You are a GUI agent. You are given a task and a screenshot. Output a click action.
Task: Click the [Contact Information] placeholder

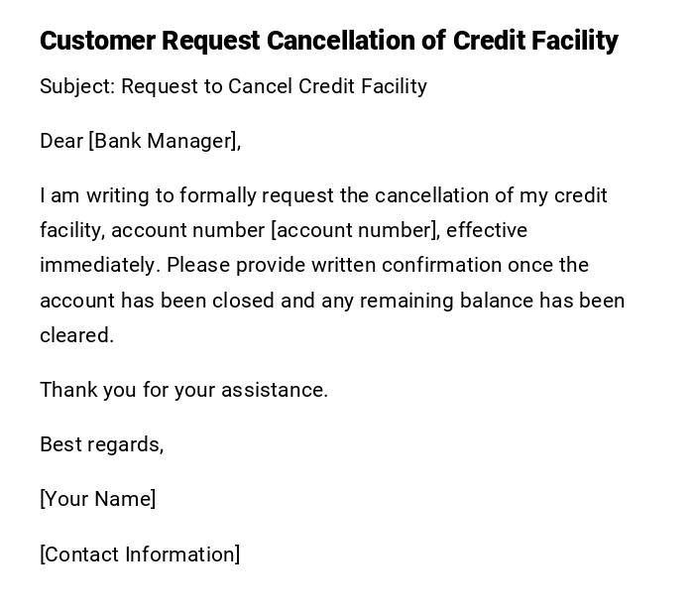(x=140, y=554)
